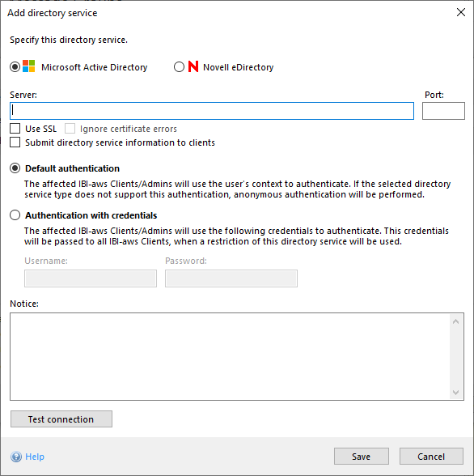The width and height of the screenshot is (474, 476).
Task: Click the blue Help question mark icon
Action: point(16,457)
